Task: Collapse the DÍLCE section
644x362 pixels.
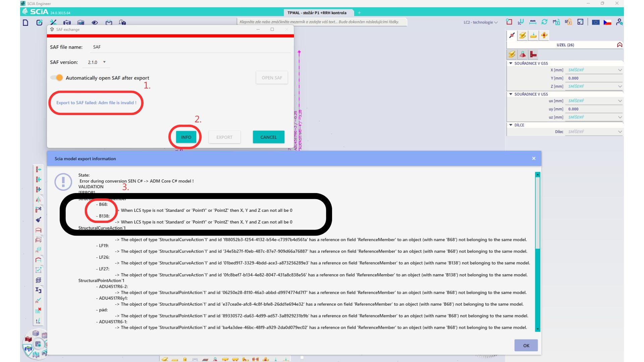Action: click(x=511, y=125)
